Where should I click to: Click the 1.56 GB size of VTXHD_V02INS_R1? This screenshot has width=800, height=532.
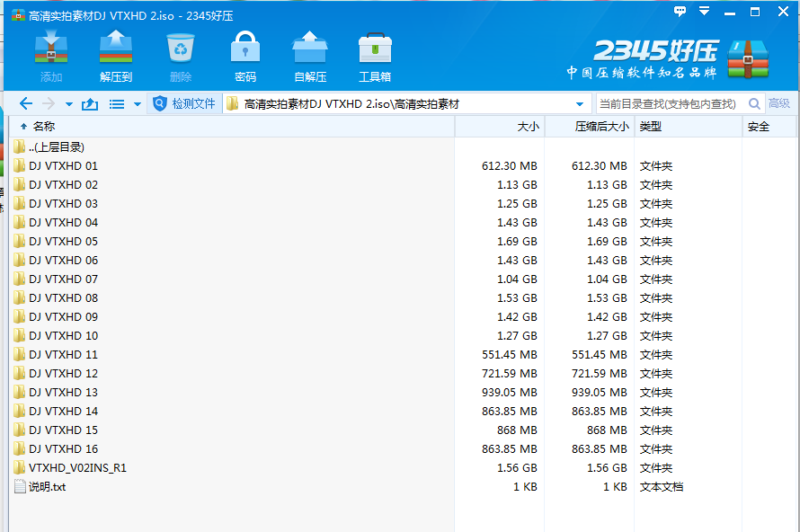click(x=517, y=467)
